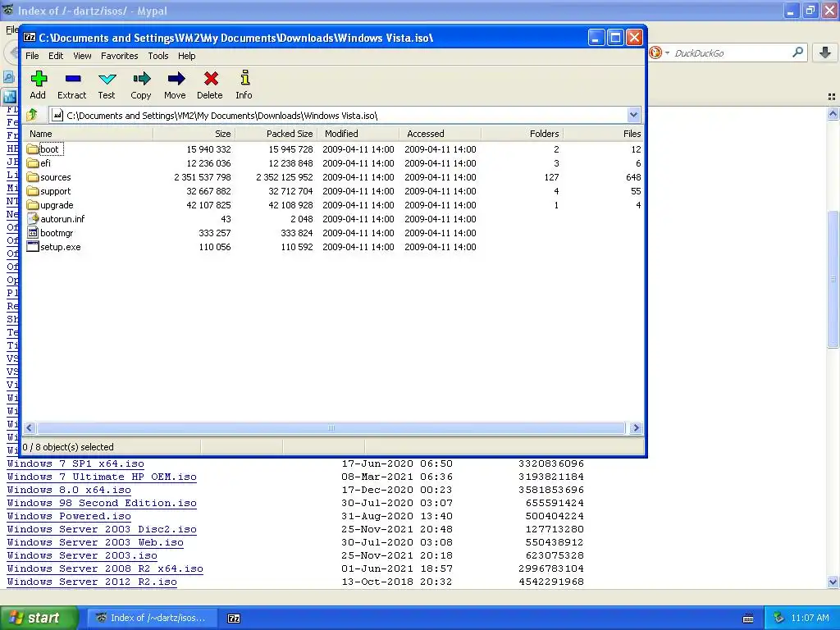The image size is (840, 630).
Task: Click the Extract toolbar icon
Action: (x=72, y=80)
